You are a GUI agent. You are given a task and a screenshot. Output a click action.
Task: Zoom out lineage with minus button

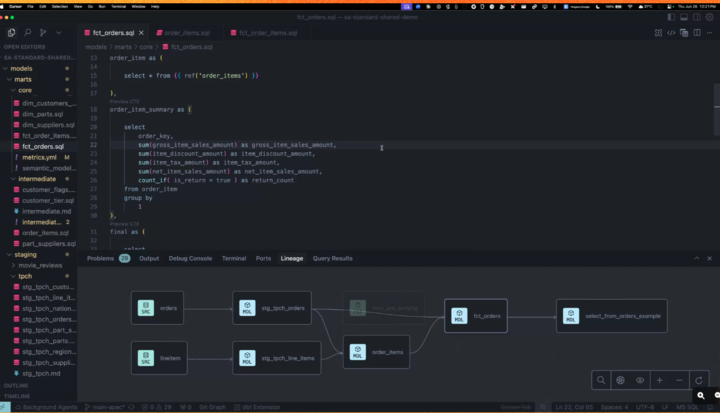[679, 380]
